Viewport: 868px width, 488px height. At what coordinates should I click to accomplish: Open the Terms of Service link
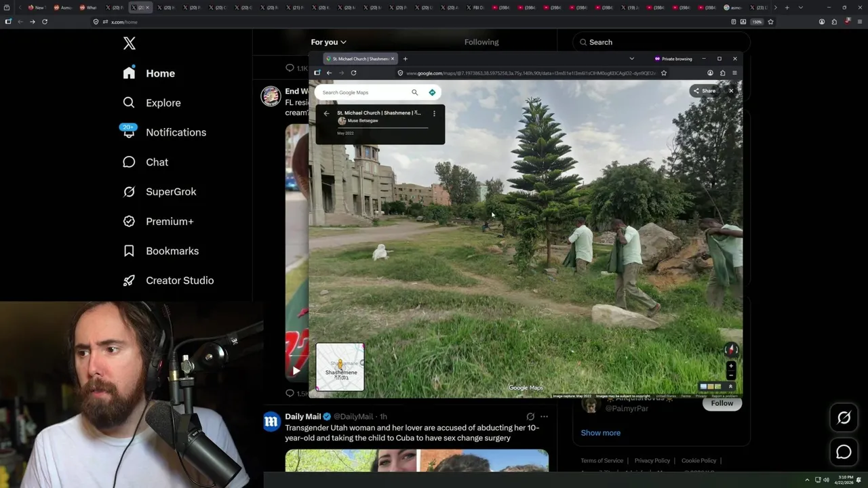click(x=601, y=461)
